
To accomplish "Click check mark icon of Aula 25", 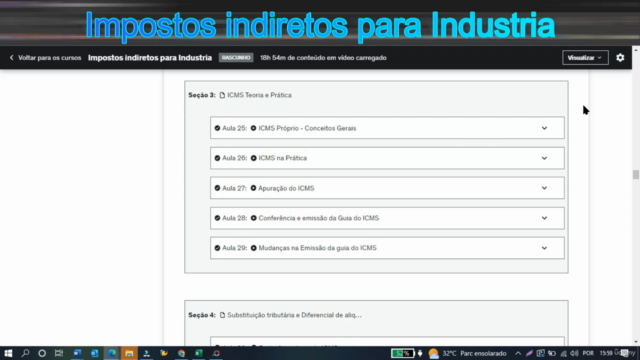I will pyautogui.click(x=217, y=128).
